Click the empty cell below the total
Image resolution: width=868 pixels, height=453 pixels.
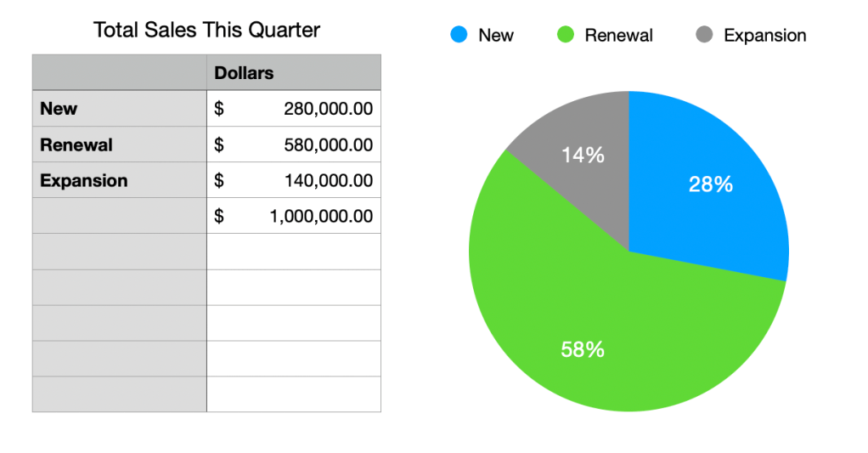[294, 252]
